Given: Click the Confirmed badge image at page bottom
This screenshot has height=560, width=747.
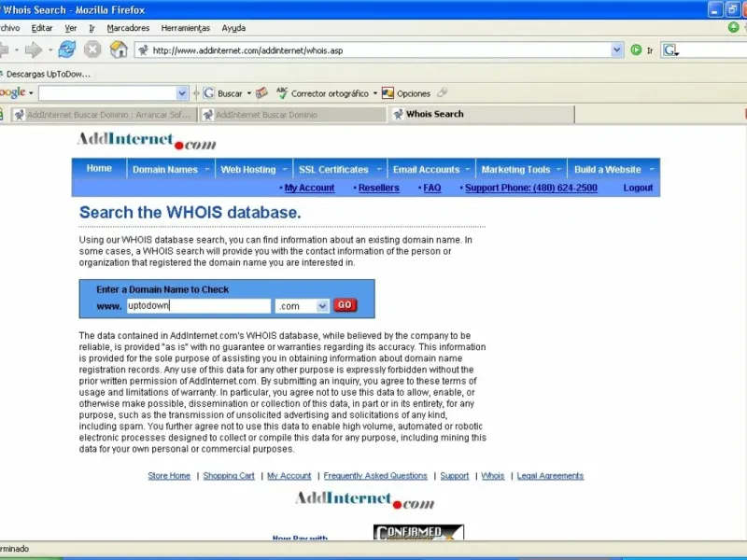Looking at the screenshot, I should [x=418, y=532].
